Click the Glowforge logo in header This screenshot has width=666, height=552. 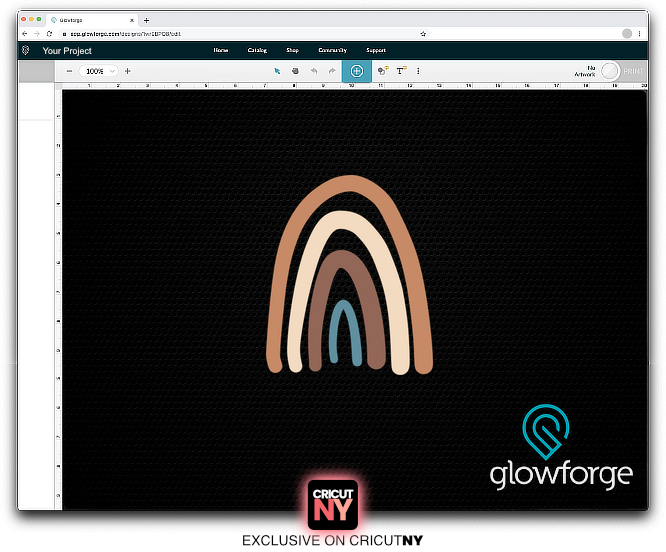[26, 50]
